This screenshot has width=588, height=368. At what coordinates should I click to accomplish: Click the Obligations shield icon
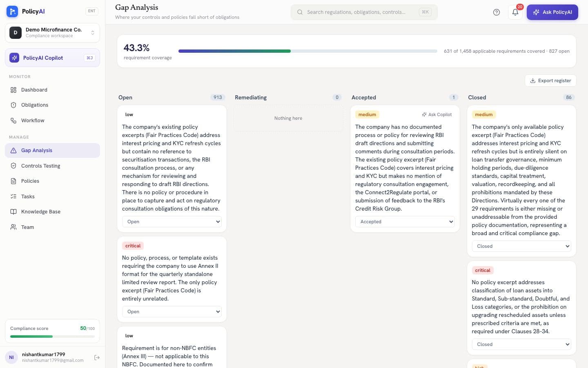click(13, 105)
